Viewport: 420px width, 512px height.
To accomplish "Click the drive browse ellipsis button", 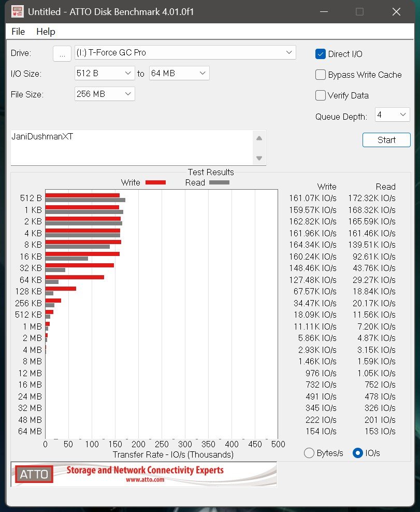I will 62,53.
